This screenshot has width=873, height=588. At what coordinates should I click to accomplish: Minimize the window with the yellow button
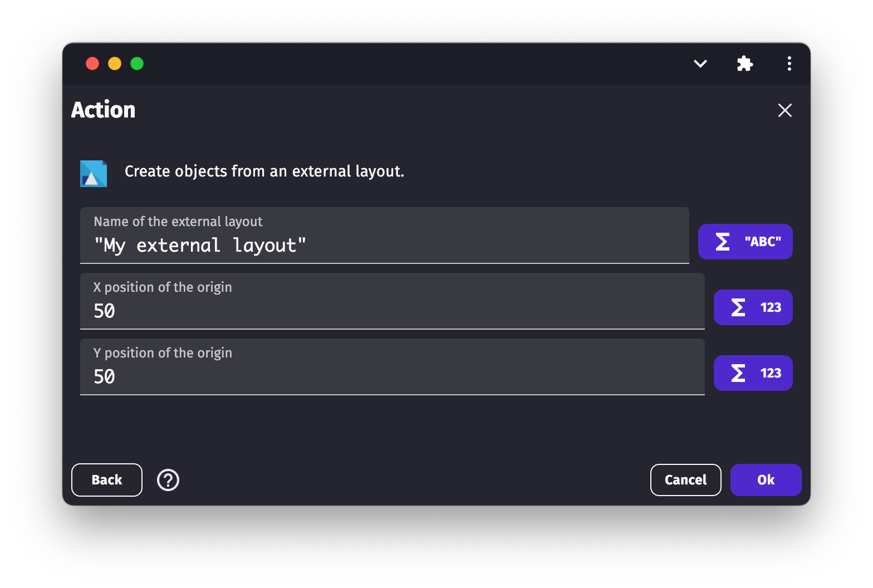[x=115, y=63]
